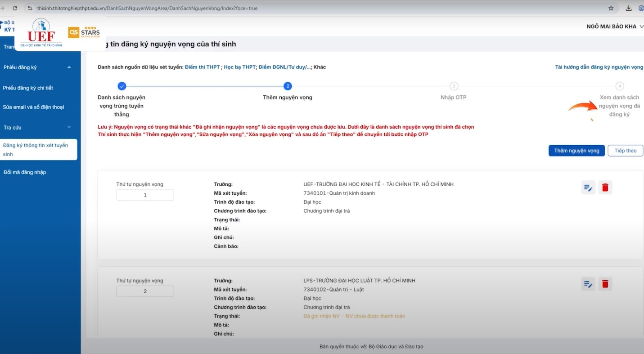Click edit icon for UEF first wish

click(x=588, y=188)
